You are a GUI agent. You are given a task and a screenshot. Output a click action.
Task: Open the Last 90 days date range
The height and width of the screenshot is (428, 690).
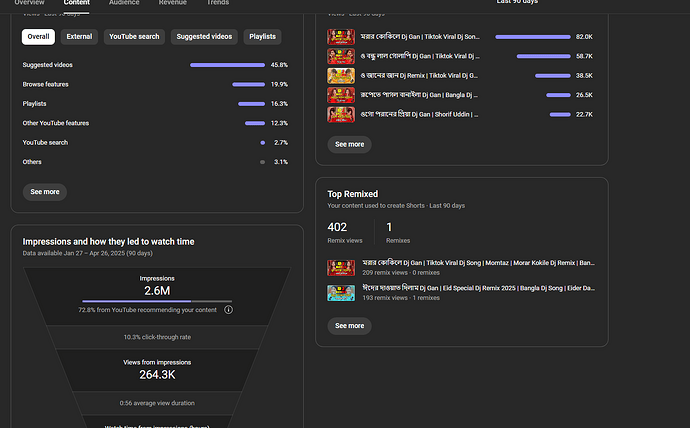point(517,2)
